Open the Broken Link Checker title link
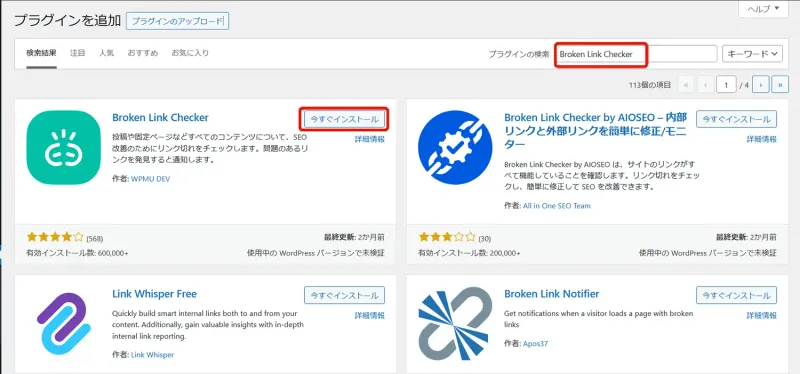Screen dimensions: 800x374 click(x=160, y=117)
